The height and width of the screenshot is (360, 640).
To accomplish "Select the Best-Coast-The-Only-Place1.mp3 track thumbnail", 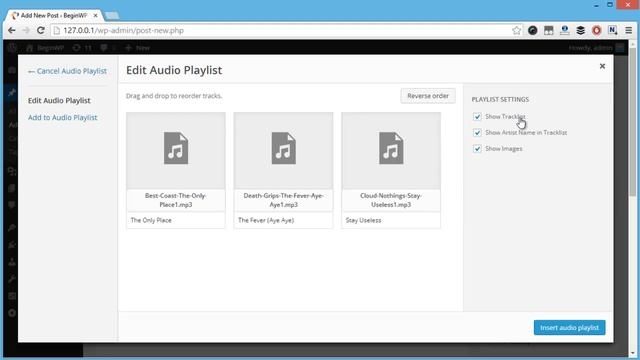I will coord(176,151).
